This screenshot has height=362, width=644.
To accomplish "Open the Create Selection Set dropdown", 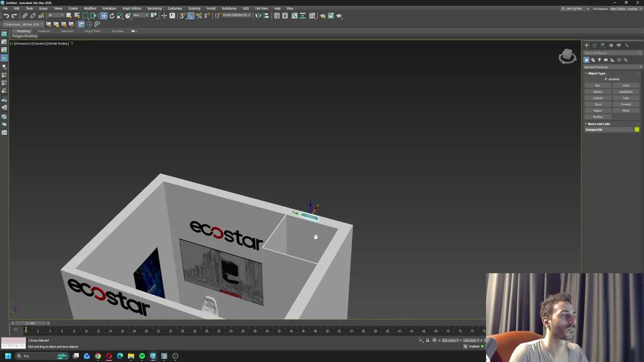I will click(236, 16).
